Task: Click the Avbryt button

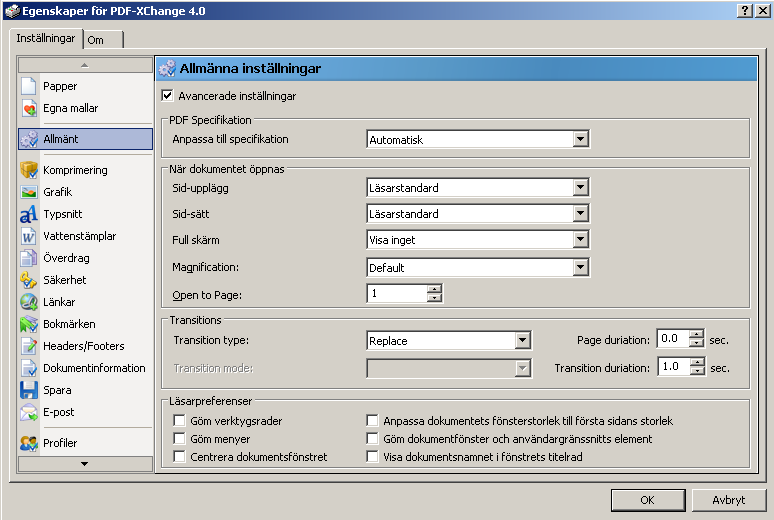Action: point(729,500)
